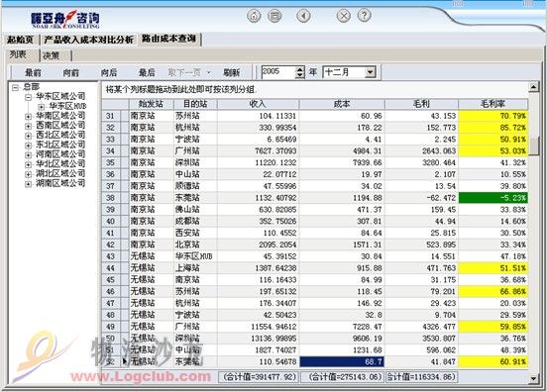Collapse the 总部 tree root
The image size is (547, 392).
tap(15, 87)
